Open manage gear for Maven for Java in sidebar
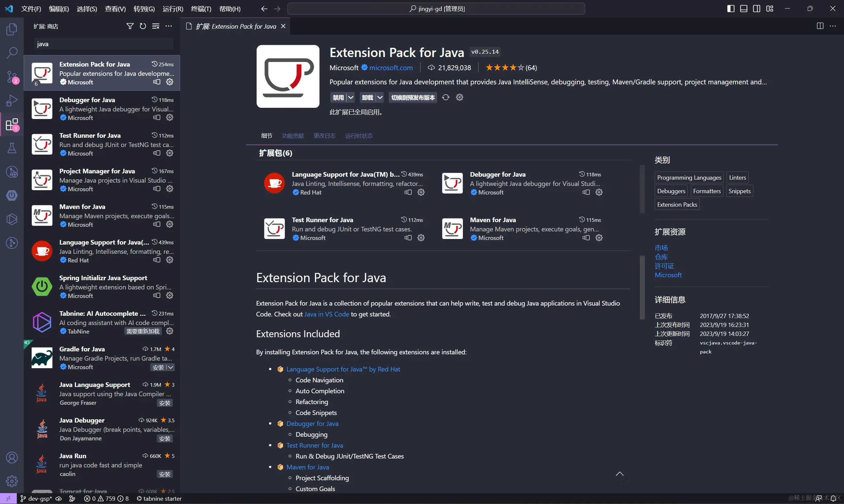This screenshot has height=504, width=844. 169,224
